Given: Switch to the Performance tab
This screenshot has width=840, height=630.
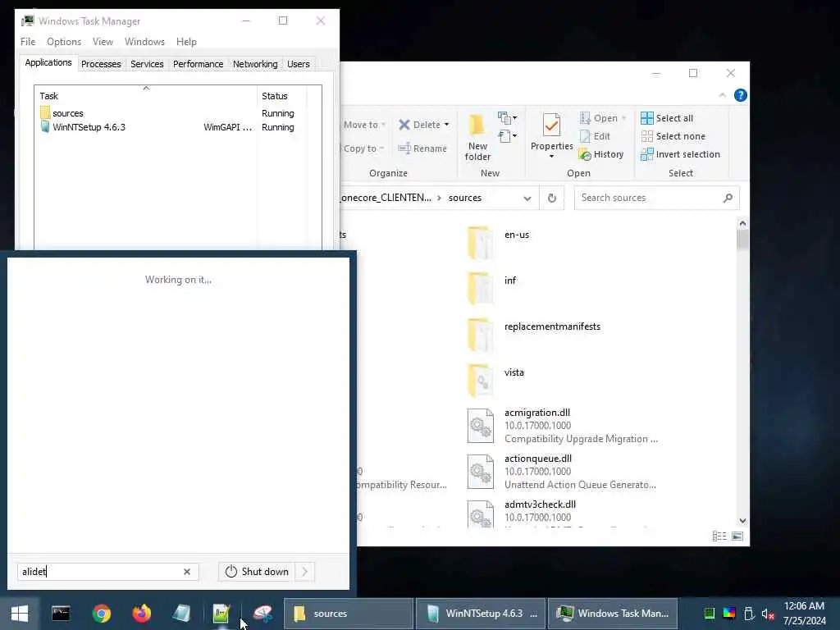Looking at the screenshot, I should pyautogui.click(x=198, y=64).
